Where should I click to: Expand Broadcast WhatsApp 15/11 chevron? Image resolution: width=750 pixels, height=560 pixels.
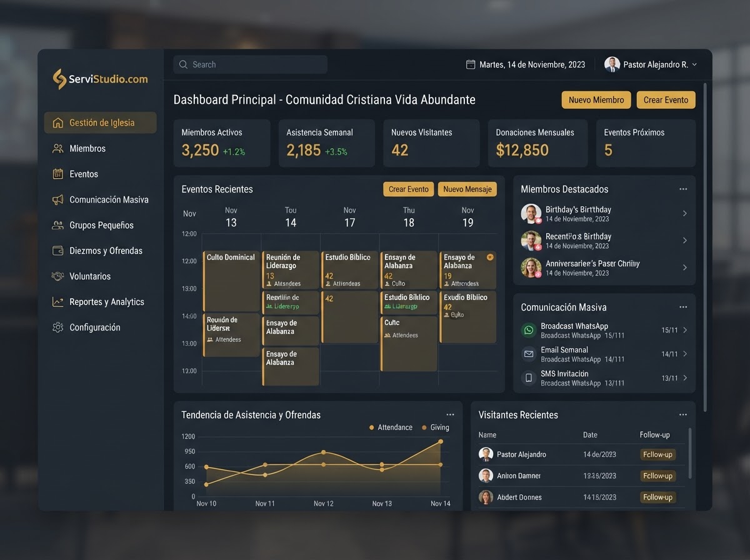[686, 330]
